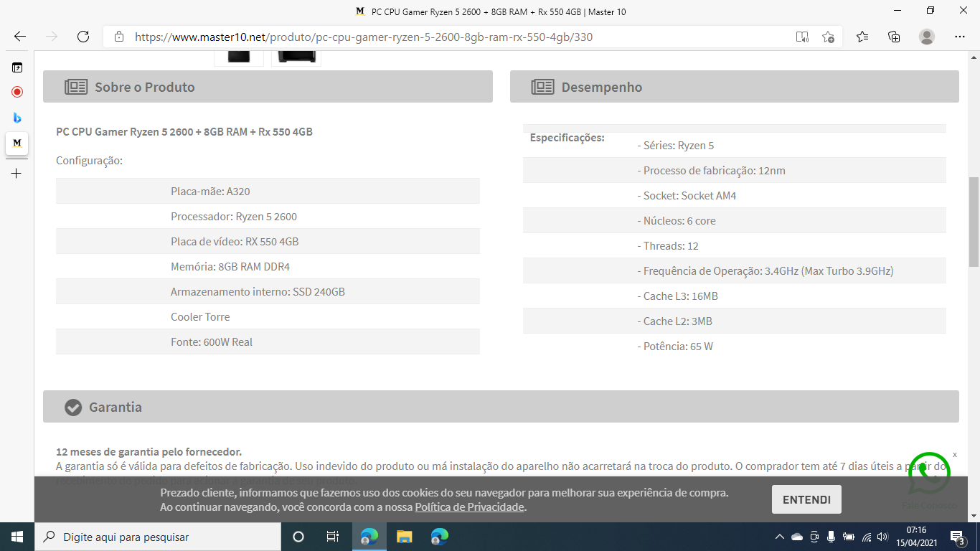
Task: Check battery status in tray
Action: pyautogui.click(x=849, y=537)
